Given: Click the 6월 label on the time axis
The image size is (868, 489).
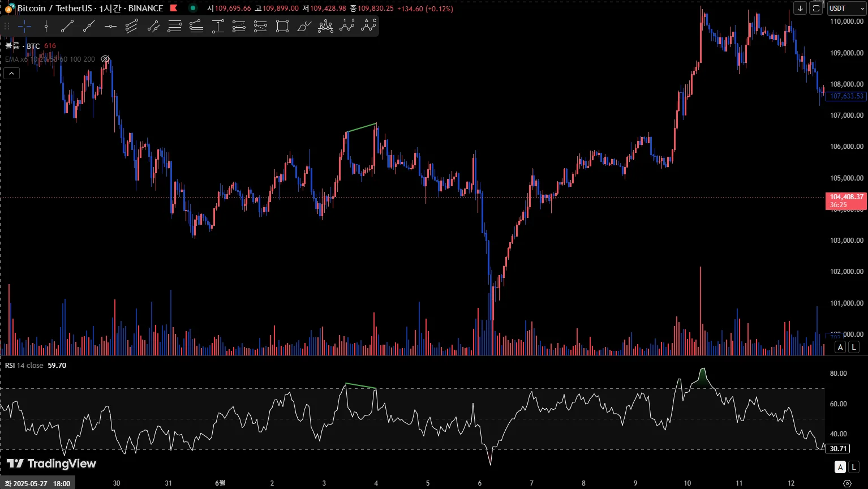Looking at the screenshot, I should tap(220, 483).
